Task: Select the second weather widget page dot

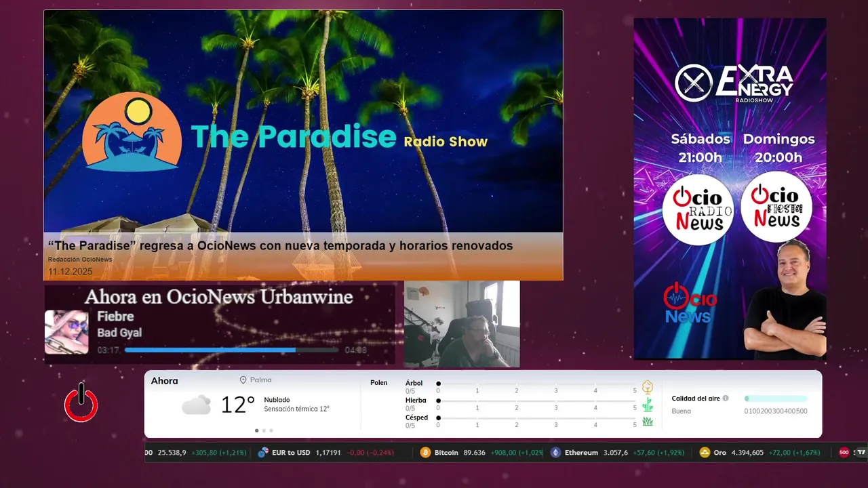Action: pyautogui.click(x=264, y=430)
